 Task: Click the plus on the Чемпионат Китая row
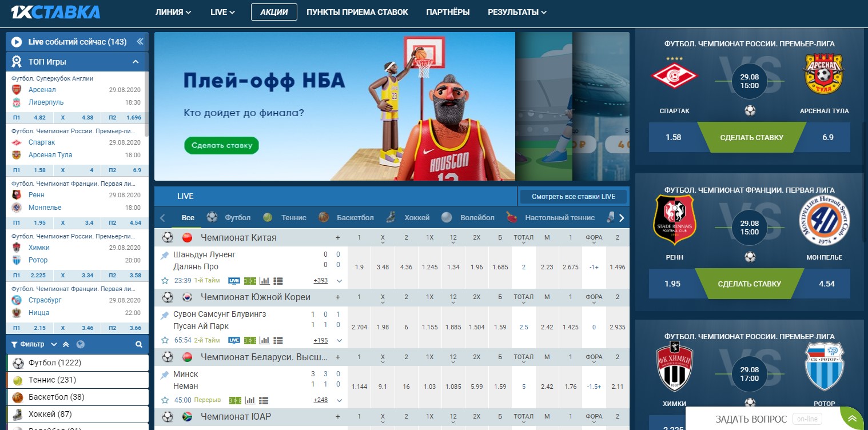tap(337, 238)
